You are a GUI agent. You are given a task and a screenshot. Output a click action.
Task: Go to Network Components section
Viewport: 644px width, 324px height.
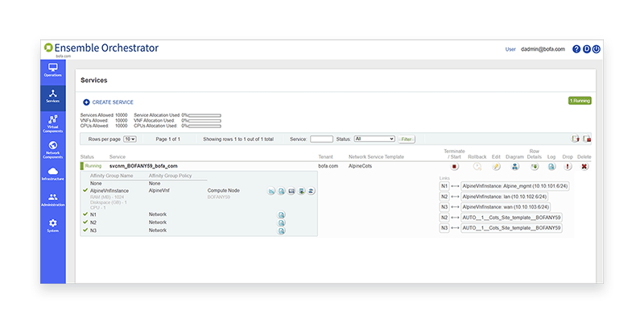tap(52, 148)
